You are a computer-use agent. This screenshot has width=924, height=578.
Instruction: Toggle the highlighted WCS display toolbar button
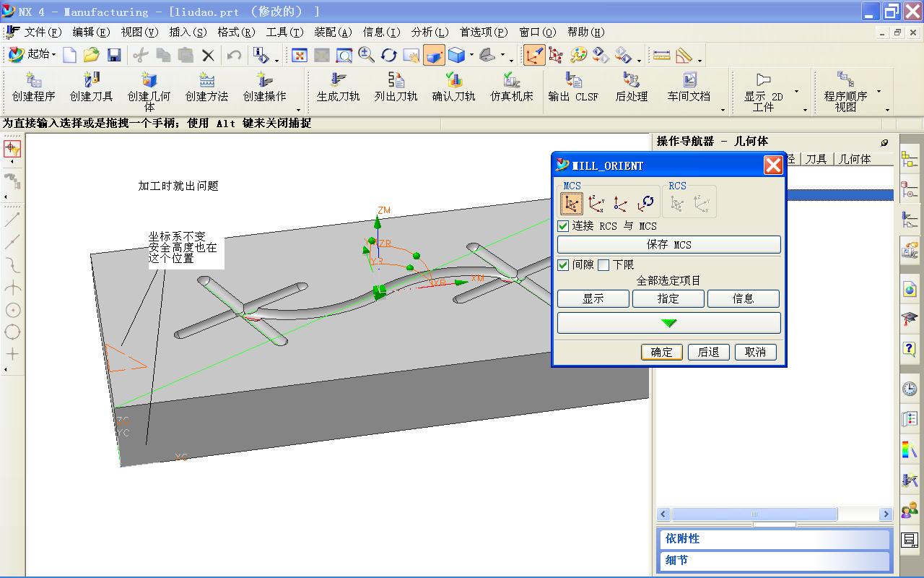pos(534,55)
